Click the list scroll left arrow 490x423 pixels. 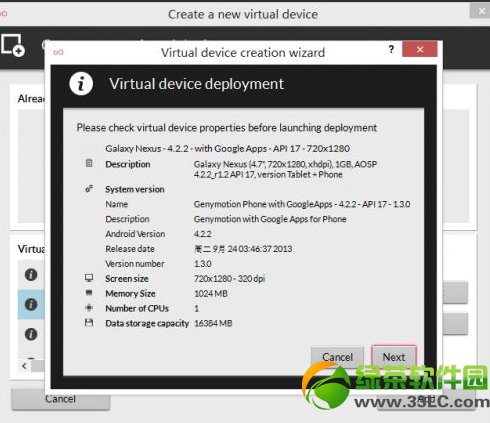point(24,366)
